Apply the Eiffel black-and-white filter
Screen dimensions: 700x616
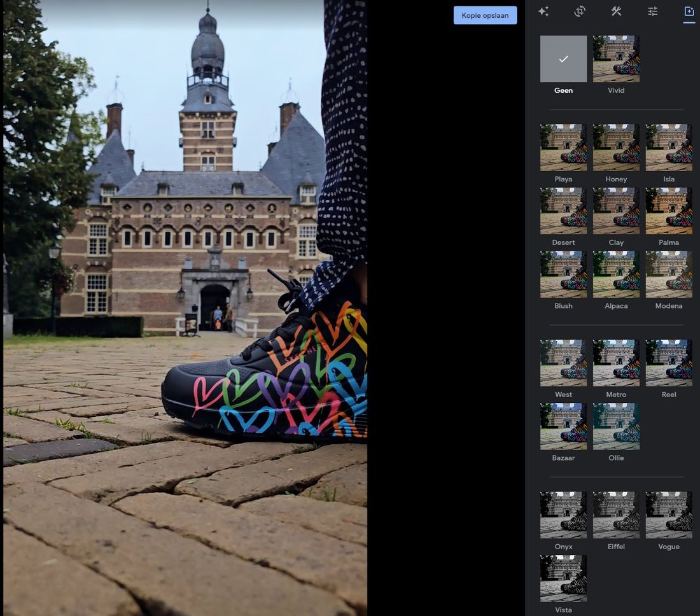pyautogui.click(x=616, y=515)
